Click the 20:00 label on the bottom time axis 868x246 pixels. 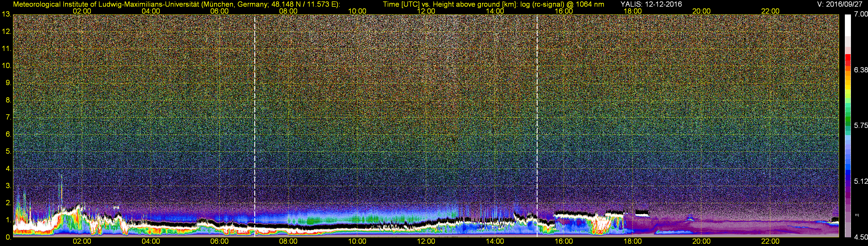(x=701, y=241)
